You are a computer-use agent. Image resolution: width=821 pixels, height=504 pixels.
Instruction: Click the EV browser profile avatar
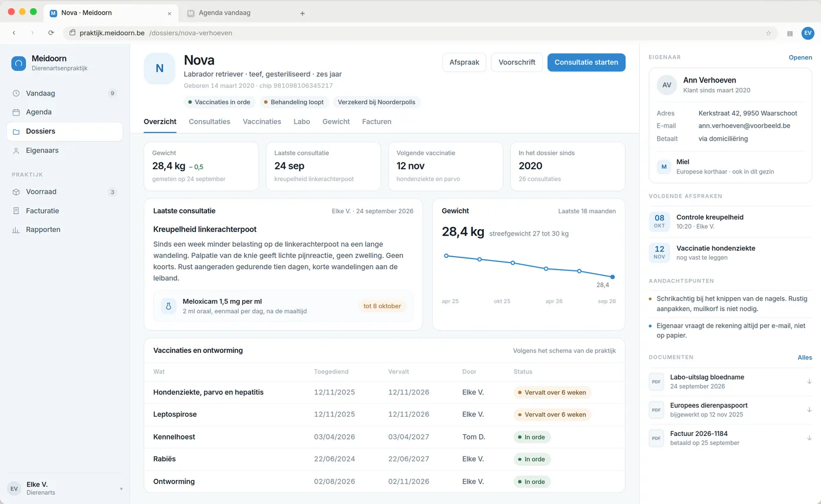[808, 33]
